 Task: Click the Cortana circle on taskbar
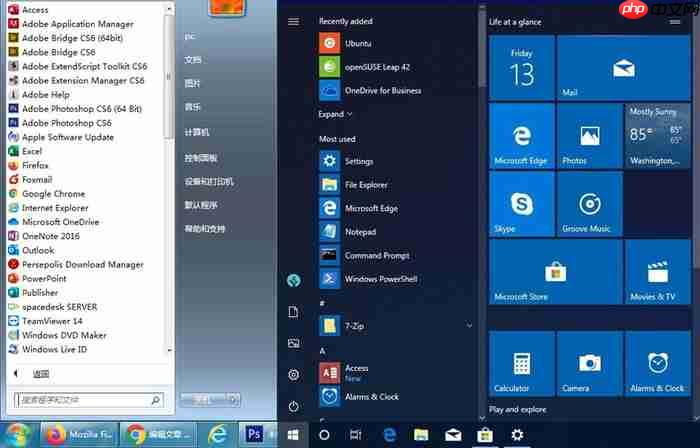325,435
